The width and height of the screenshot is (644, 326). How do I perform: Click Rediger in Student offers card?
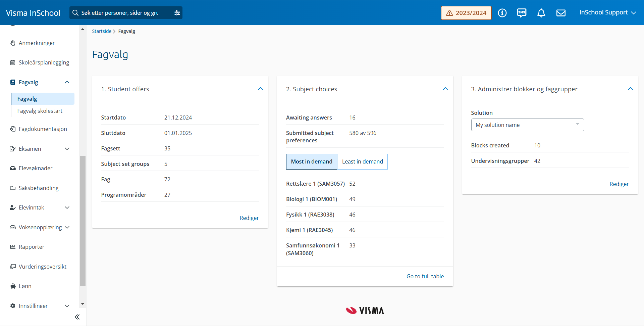tap(249, 218)
